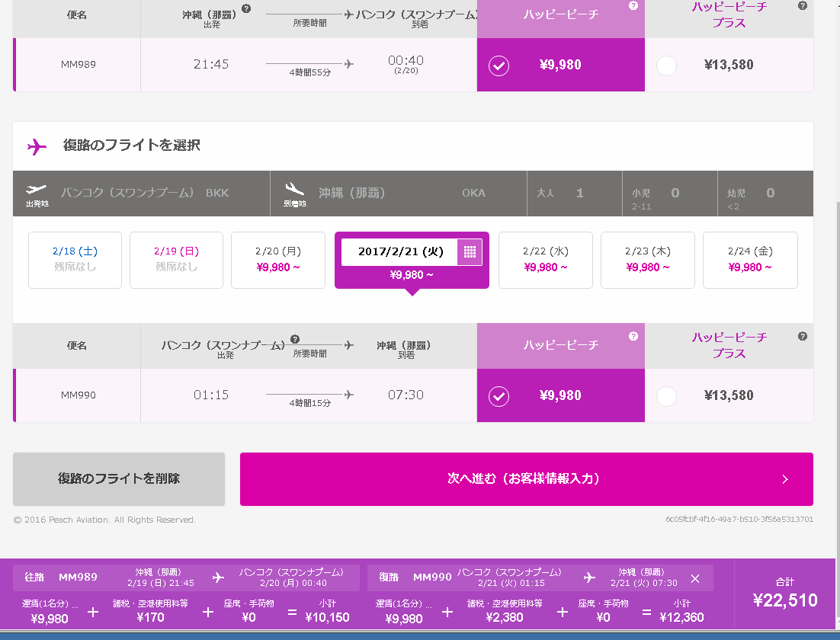840x640 pixels.
Task: Click 復路のフライトを削除 button
Action: click(x=119, y=478)
